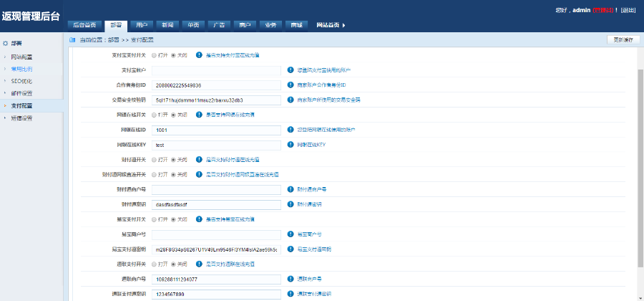Viewport: 644px width, 301px height.
Task: Click the info icon beside 易宝支付通密钥
Action: coord(291,249)
